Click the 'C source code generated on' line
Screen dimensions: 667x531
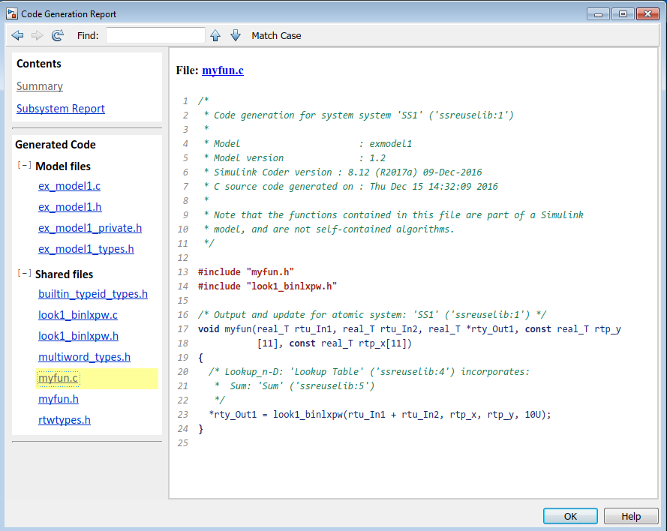point(351,186)
